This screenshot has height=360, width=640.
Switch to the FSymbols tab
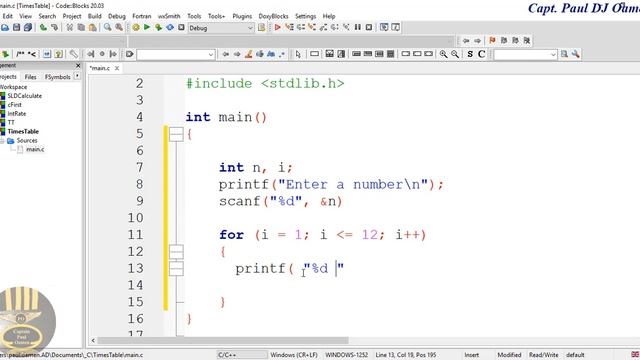point(58,77)
